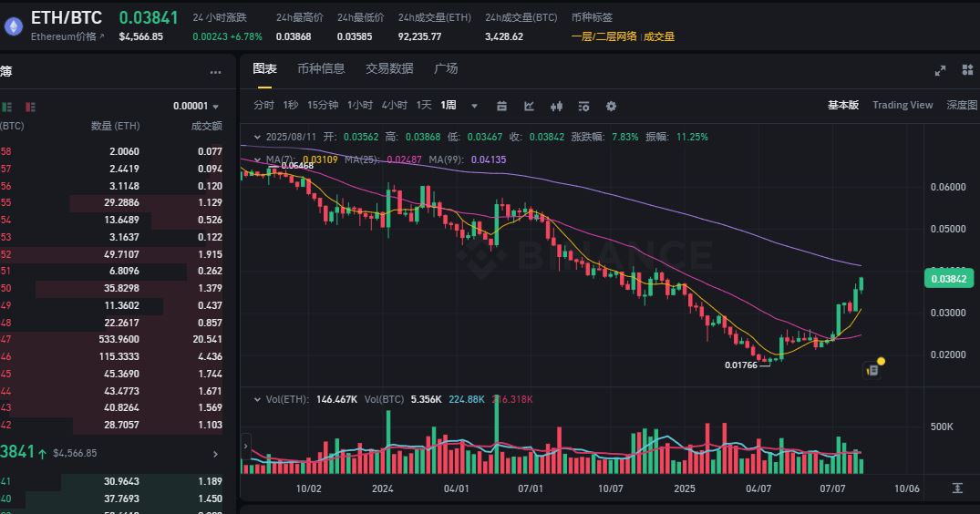Show sell orders only in order book

[31, 106]
